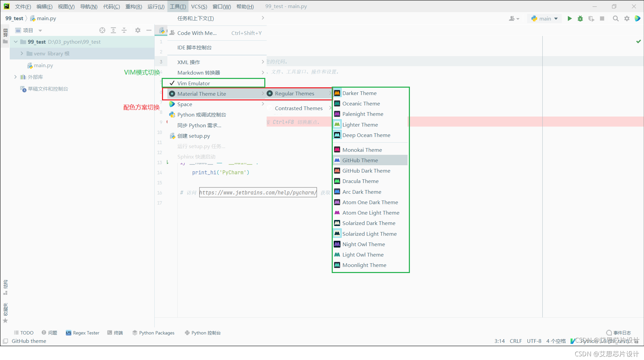Open the 帮助(H) menu
Viewport: 644px width, 360px height.
(245, 6)
